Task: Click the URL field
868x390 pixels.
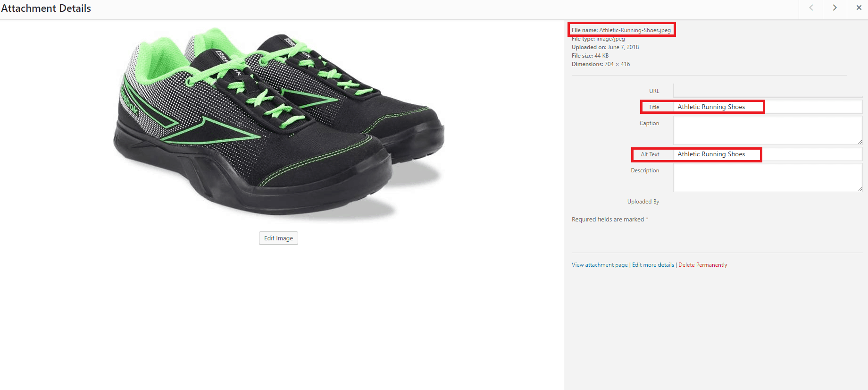Action: [x=768, y=91]
